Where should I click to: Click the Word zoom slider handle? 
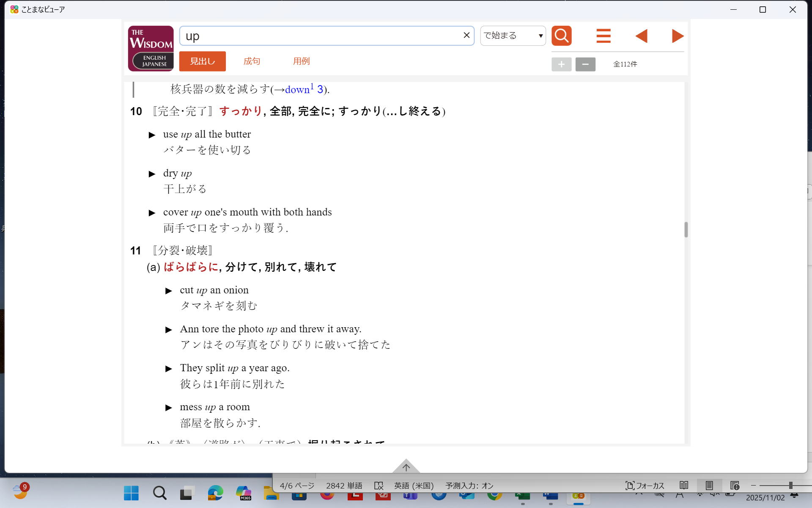(790, 486)
